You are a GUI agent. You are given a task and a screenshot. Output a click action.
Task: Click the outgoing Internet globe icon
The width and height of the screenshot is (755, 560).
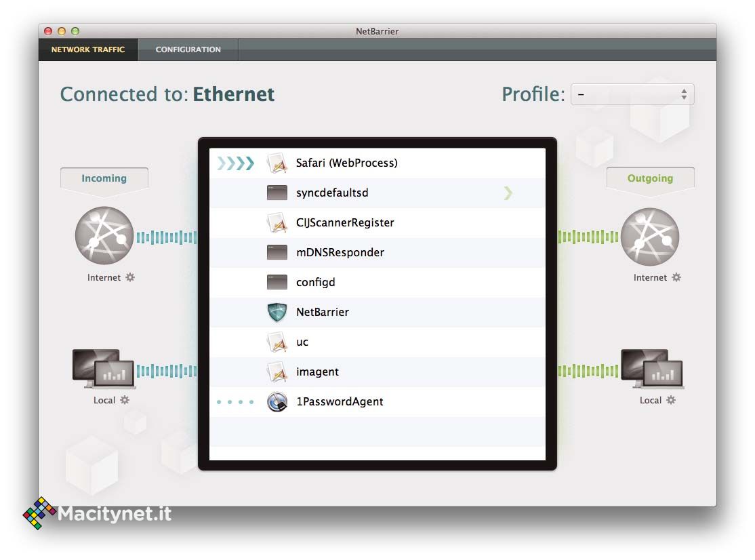[650, 237]
